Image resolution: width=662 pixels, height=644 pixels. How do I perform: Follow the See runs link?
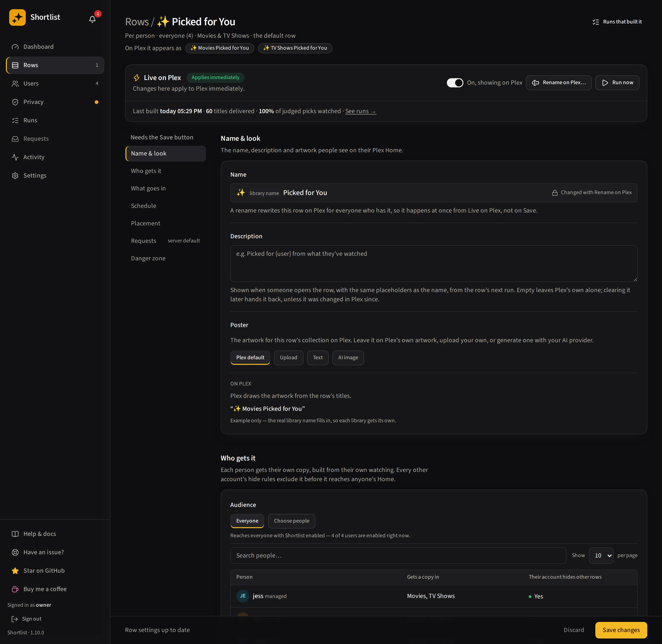(x=360, y=111)
